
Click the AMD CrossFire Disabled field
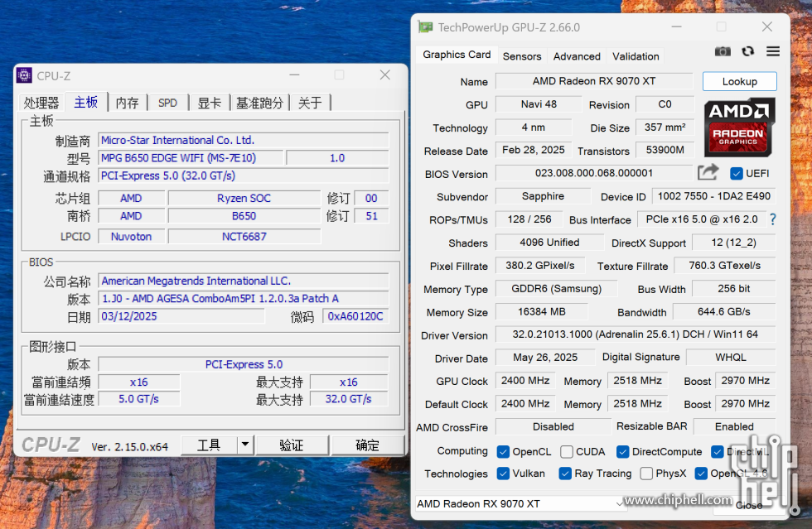tap(553, 426)
